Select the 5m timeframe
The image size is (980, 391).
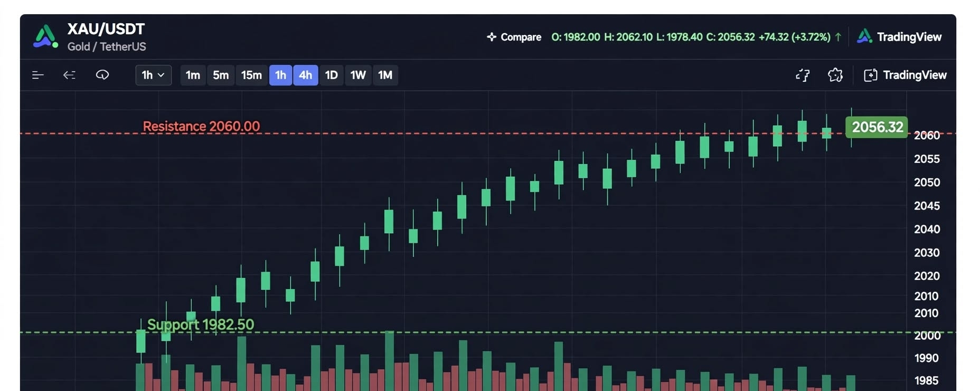[x=221, y=75]
